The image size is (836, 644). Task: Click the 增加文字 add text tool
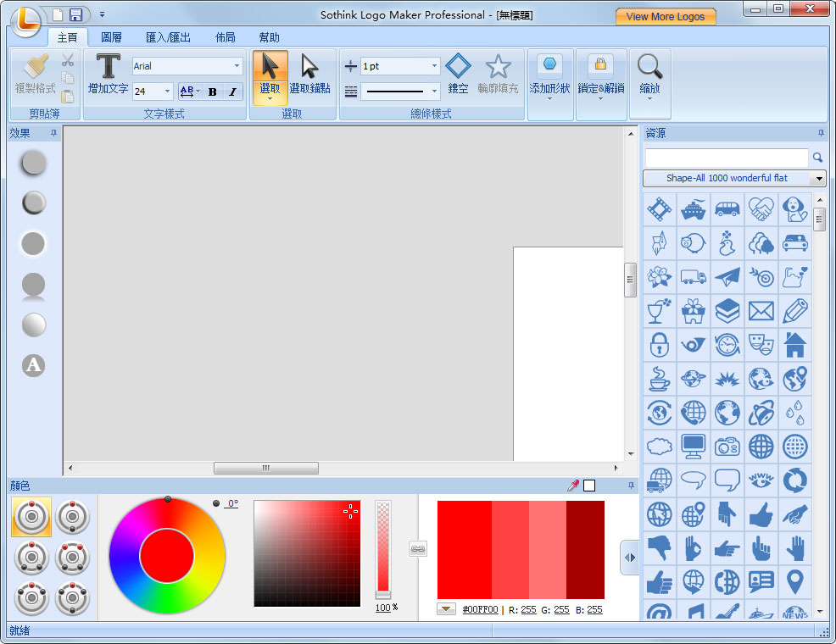click(108, 73)
